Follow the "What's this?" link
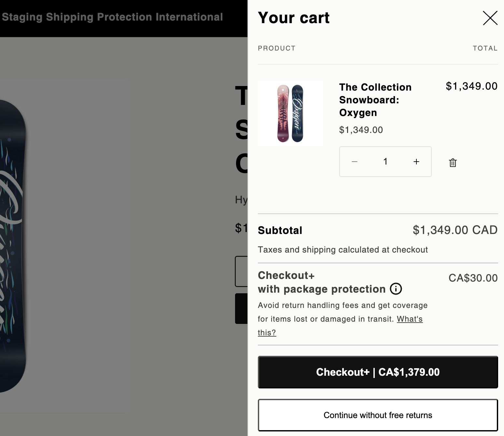The width and height of the screenshot is (504, 436). [x=340, y=326]
